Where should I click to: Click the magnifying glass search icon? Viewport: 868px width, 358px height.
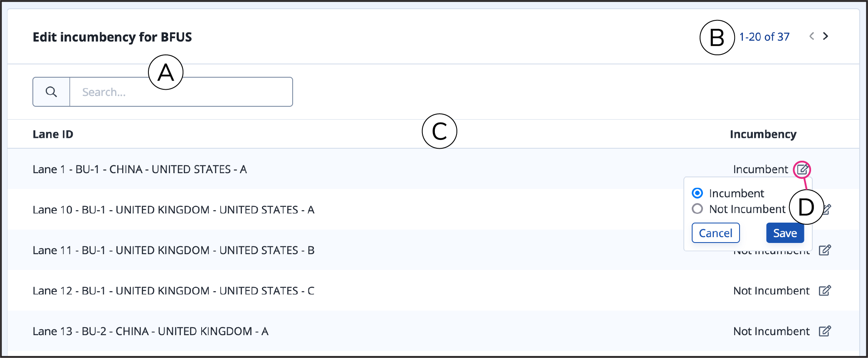51,92
